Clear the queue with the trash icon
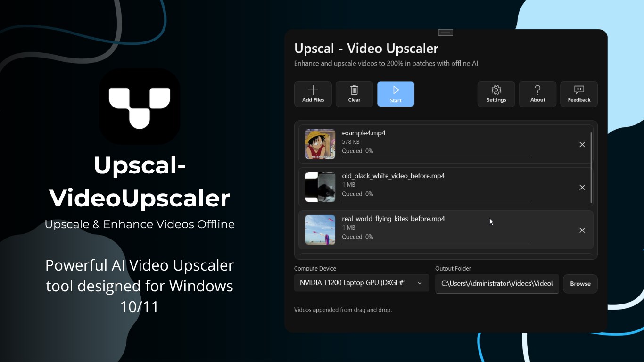The width and height of the screenshot is (644, 362). 354,94
